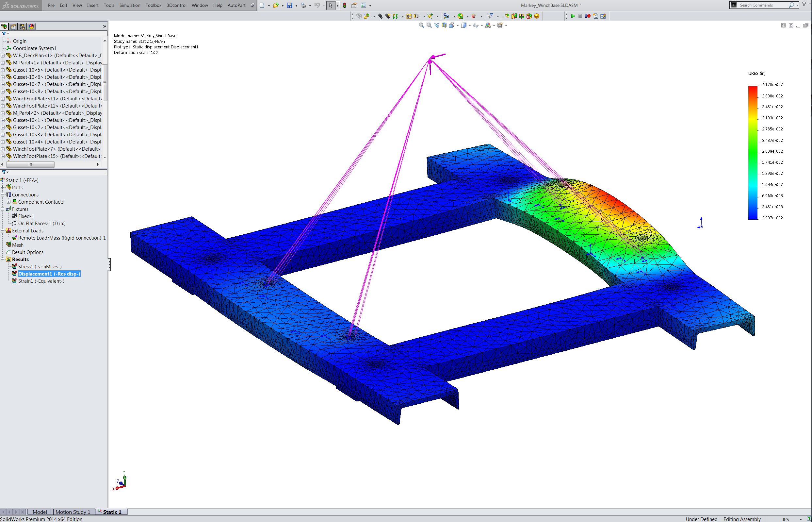This screenshot has width=812, height=522.
Task: Click the Mate paperclip icon
Action: (x=380, y=16)
